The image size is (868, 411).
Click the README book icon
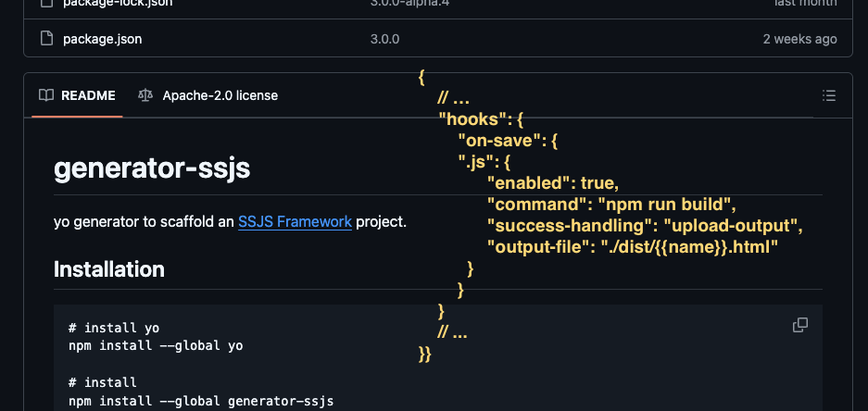46,95
